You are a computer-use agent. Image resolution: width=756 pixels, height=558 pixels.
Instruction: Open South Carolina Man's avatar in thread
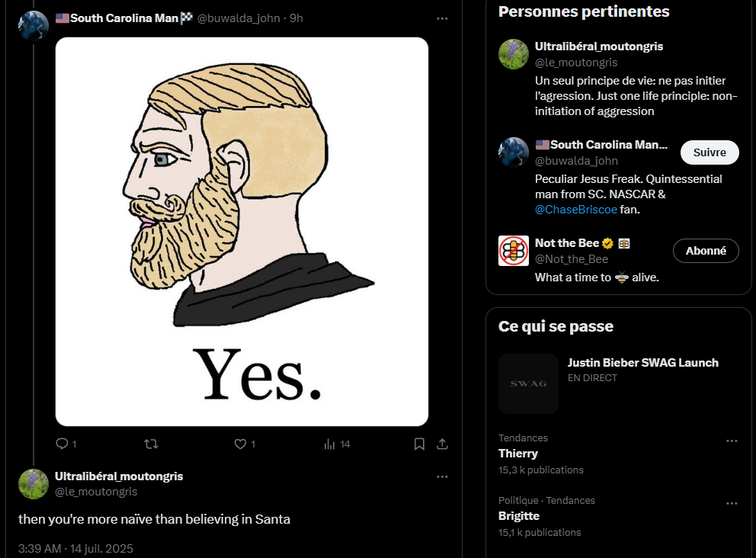(34, 25)
